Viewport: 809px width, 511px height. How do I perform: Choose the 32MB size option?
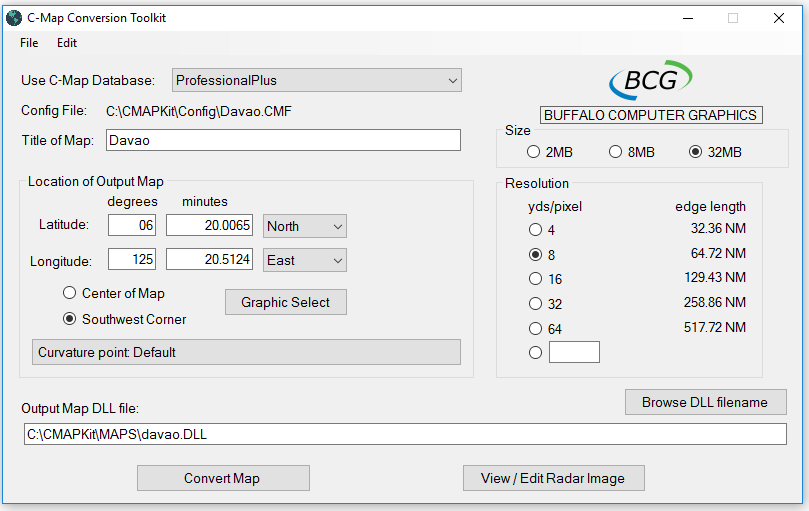(x=696, y=152)
